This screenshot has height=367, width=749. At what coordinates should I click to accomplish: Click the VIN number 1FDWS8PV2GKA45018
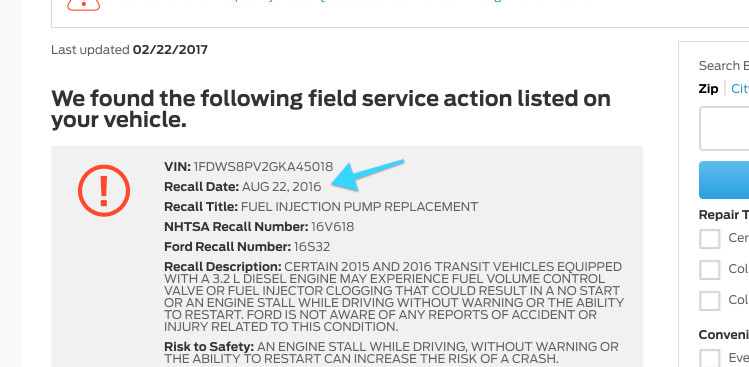point(263,167)
